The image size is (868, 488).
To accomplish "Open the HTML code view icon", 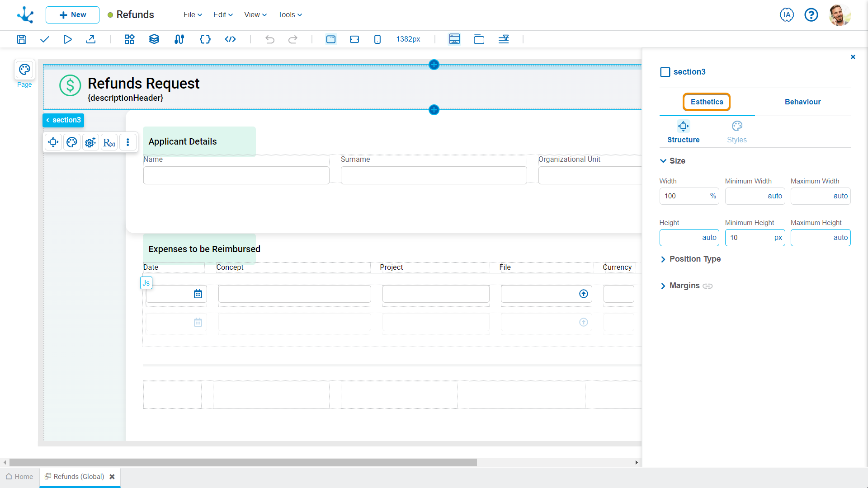I will tap(230, 39).
